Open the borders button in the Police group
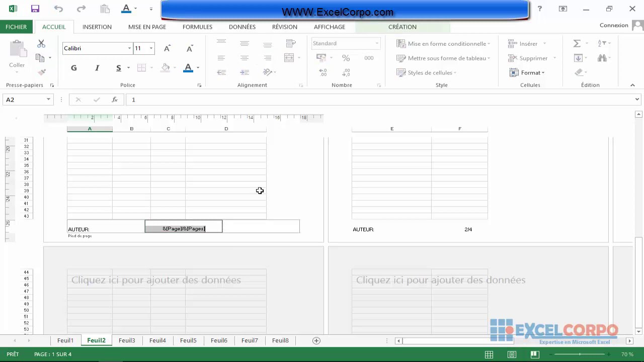This screenshot has height=362, width=644. click(x=142, y=68)
